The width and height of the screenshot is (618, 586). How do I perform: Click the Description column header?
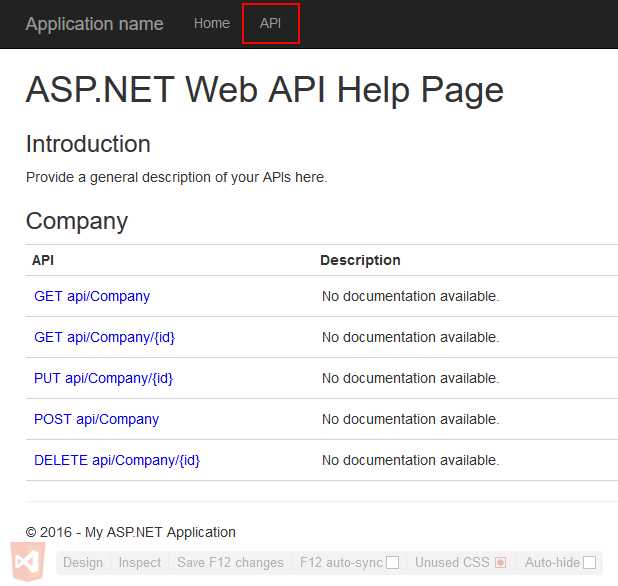[360, 260]
